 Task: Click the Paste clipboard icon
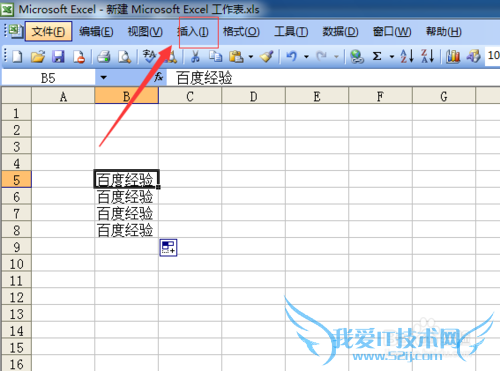coord(236,57)
